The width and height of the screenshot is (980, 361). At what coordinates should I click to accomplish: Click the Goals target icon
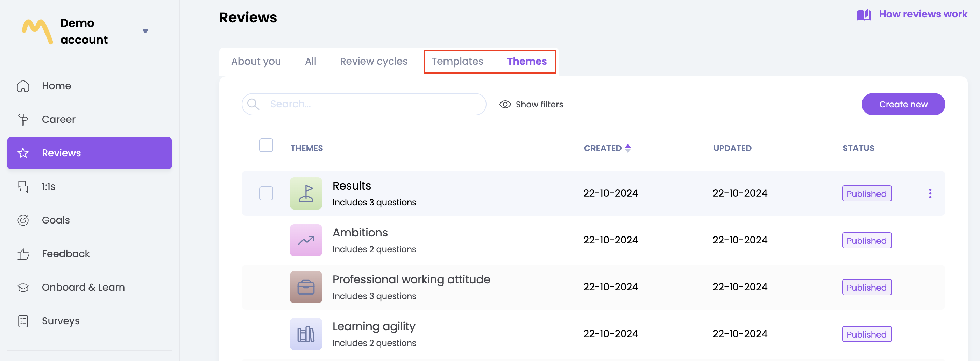tap(23, 220)
